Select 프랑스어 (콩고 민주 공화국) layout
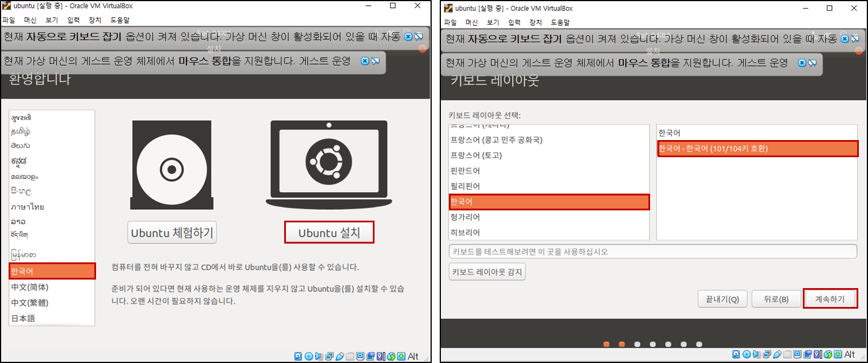Screen dimensions: 868x363 click(550, 139)
